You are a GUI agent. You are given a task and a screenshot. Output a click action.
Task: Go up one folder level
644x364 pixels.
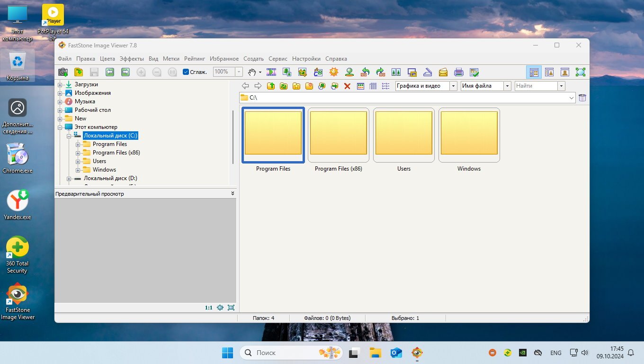click(271, 86)
